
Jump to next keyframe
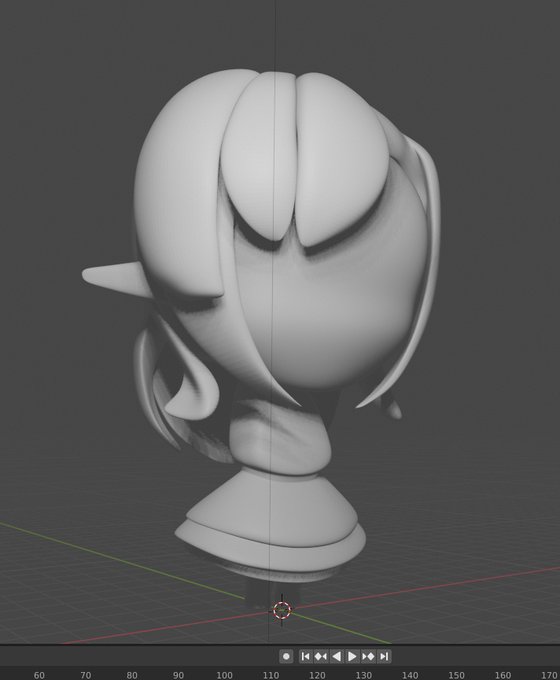pyautogui.click(x=368, y=656)
